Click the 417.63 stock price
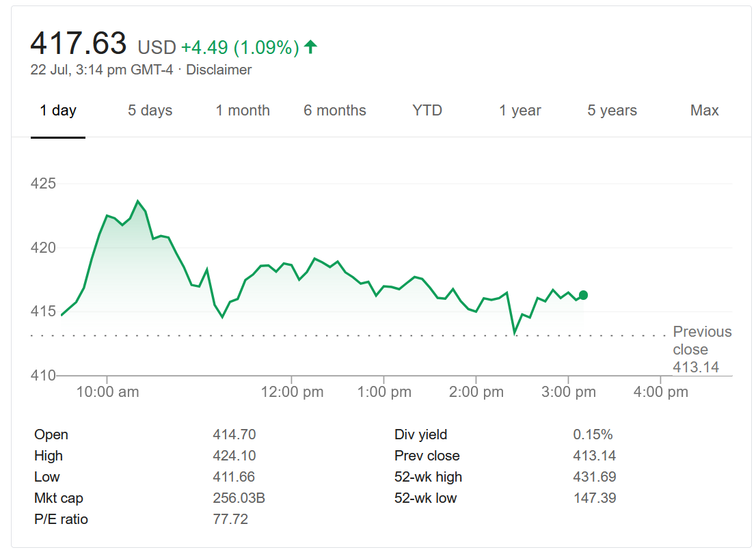Viewport: 756px width, 552px height. pos(79,44)
